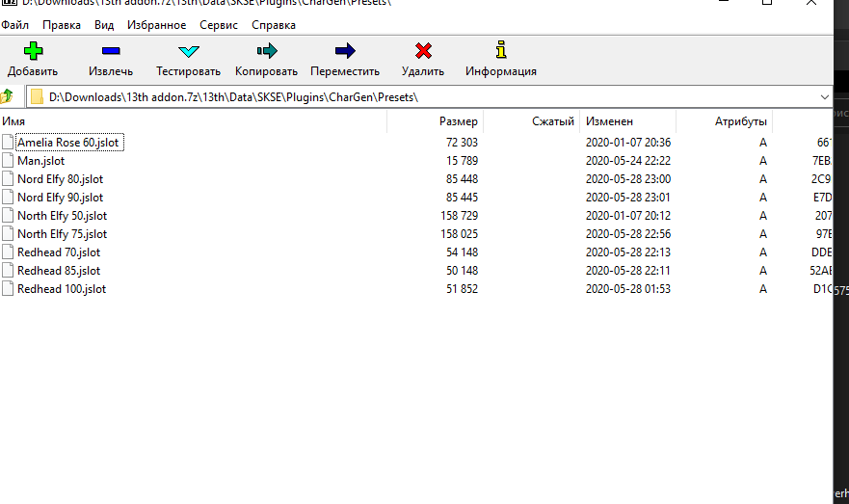Sort by Изменен column header
This screenshot has width=849, height=504.
(609, 121)
